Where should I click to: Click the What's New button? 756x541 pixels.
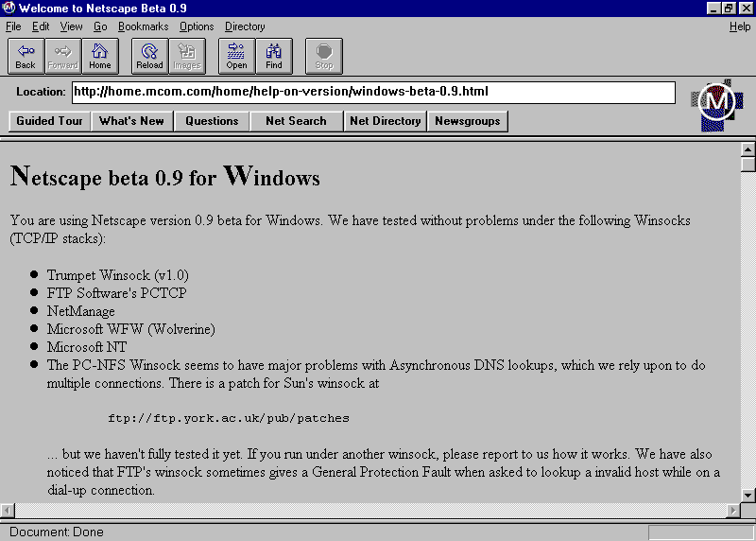click(131, 121)
